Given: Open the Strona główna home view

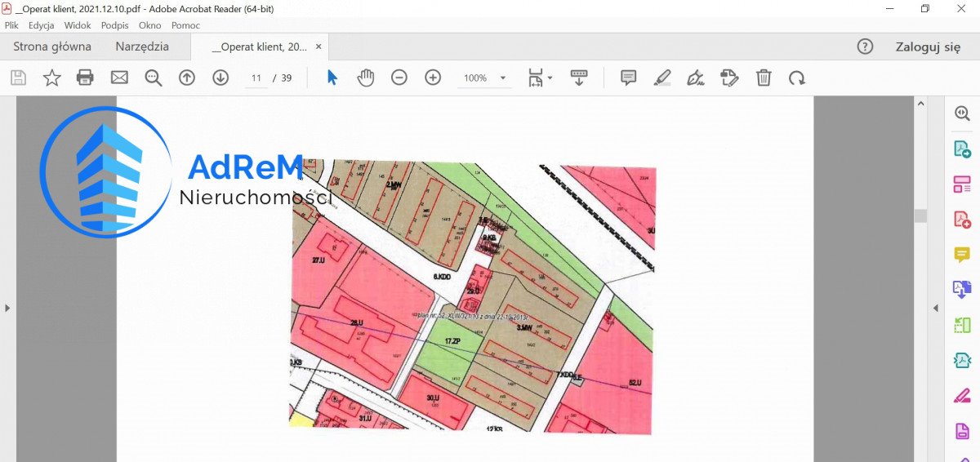Looking at the screenshot, I should [x=52, y=47].
